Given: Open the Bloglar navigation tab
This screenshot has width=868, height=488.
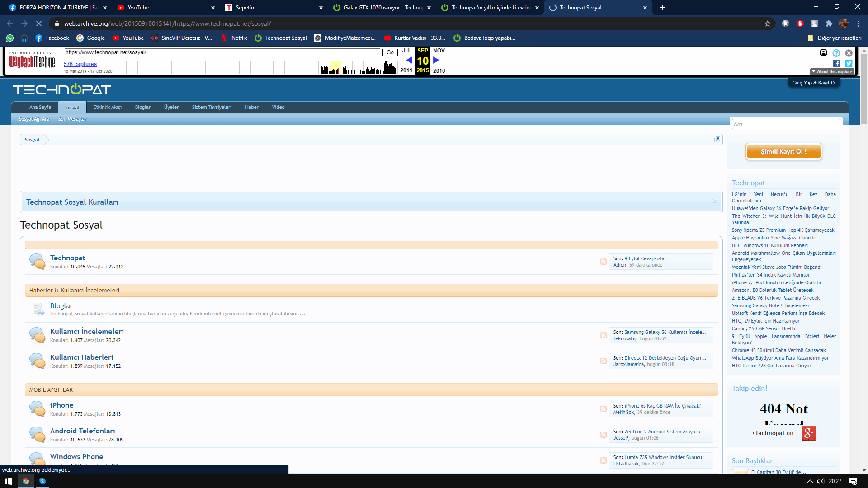Looking at the screenshot, I should (x=142, y=107).
